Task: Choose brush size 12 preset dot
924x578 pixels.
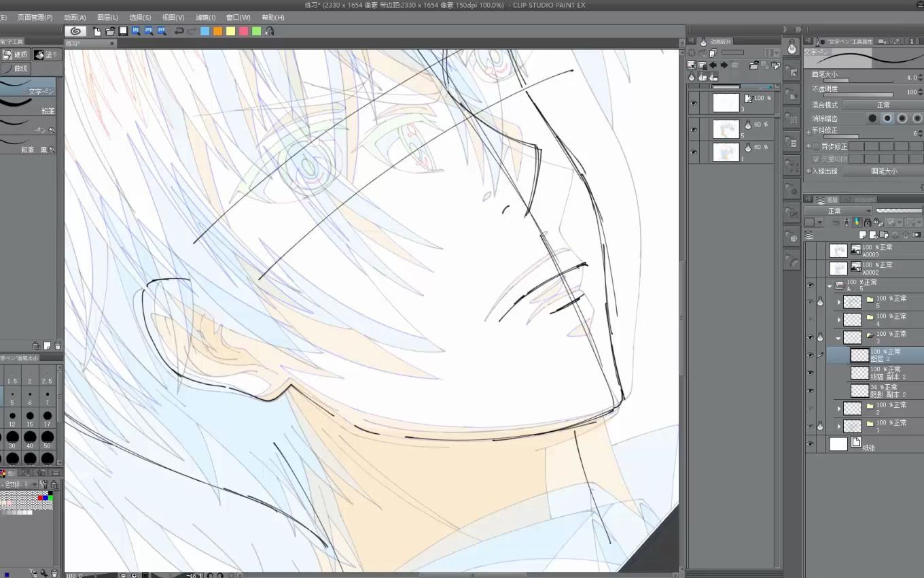Action: pos(12,415)
